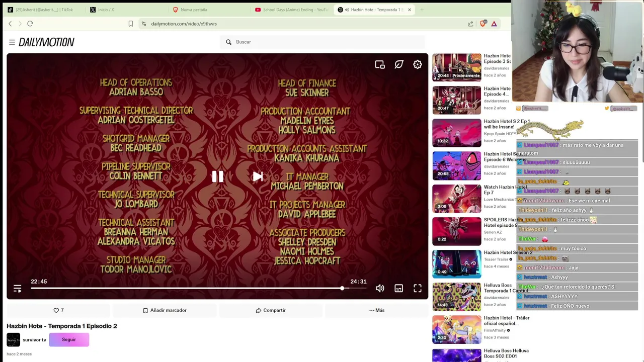The image size is (644, 362).
Task: Expand the Más options menu
Action: (377, 310)
